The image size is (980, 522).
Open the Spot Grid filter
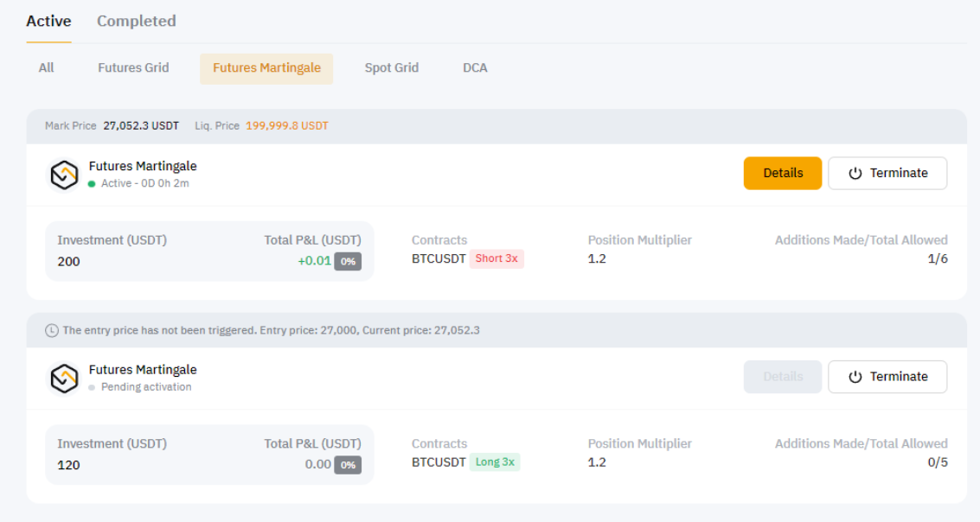click(x=391, y=67)
